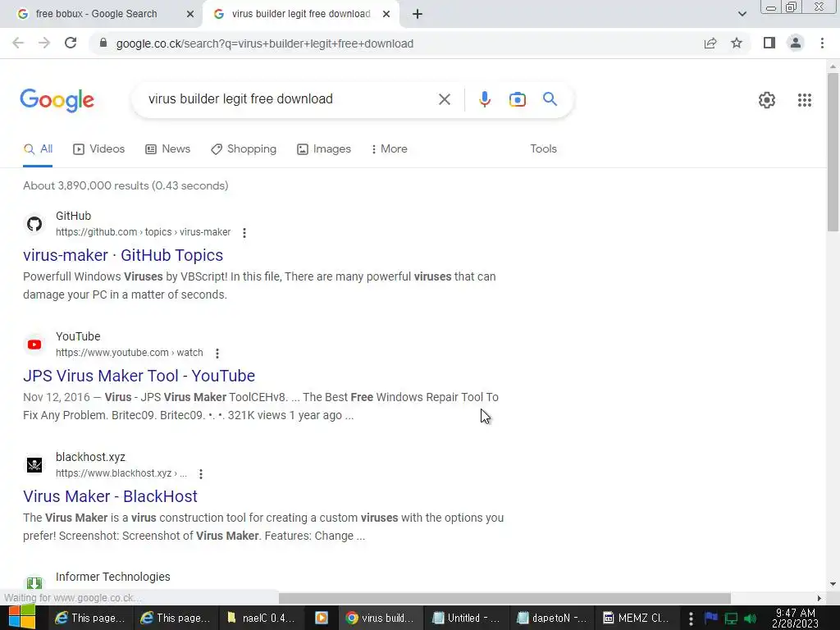Open the browser side panel

(769, 43)
